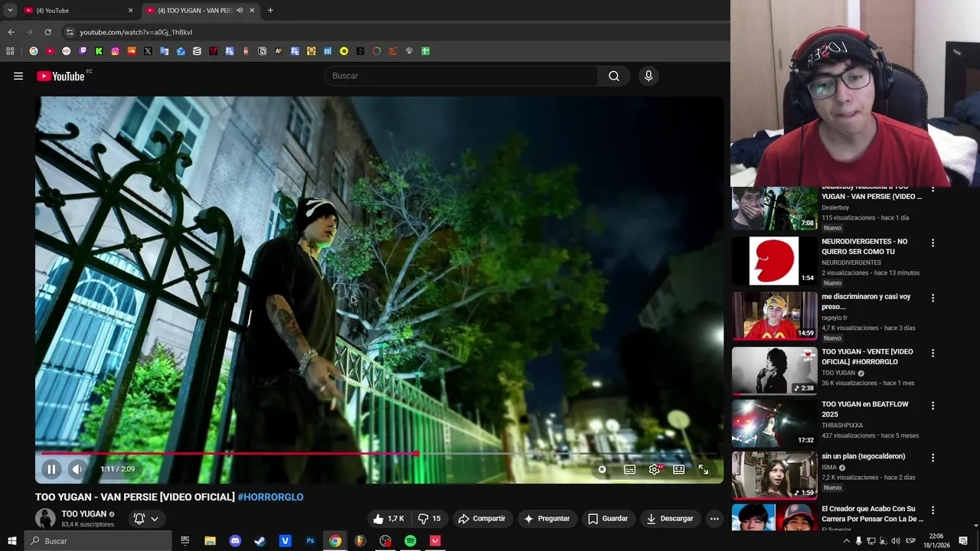Mute the tab via speaker icon
980x551 pixels.
click(x=240, y=10)
